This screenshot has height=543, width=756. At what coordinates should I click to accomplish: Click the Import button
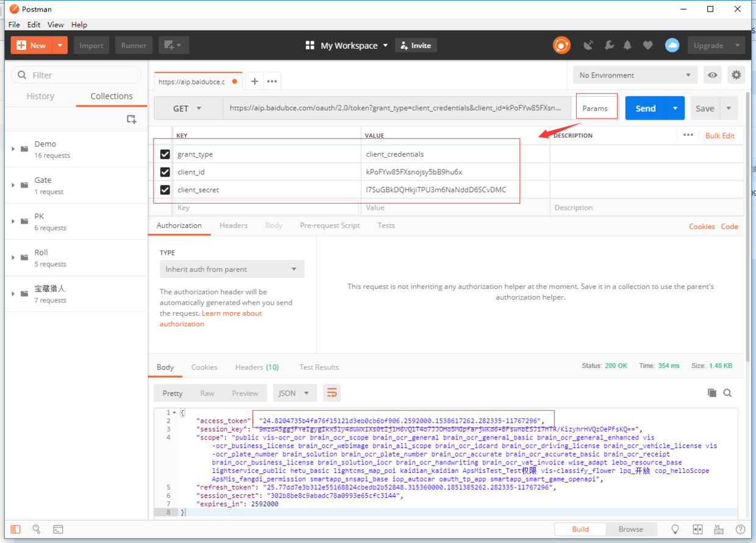point(91,45)
